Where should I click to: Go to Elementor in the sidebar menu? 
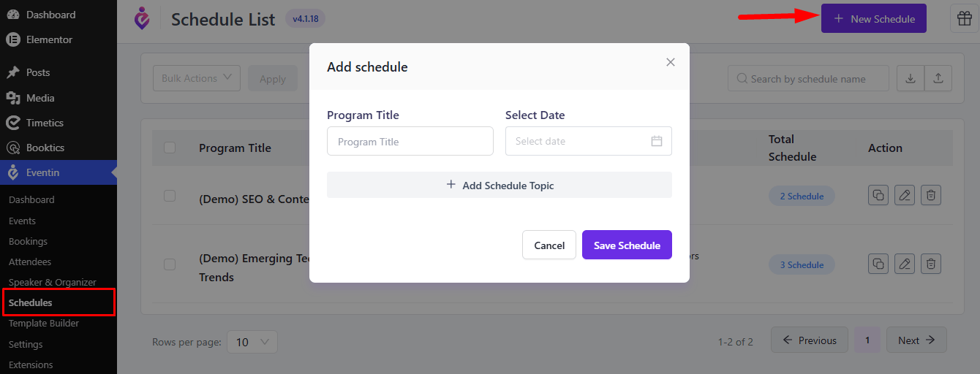(x=49, y=39)
